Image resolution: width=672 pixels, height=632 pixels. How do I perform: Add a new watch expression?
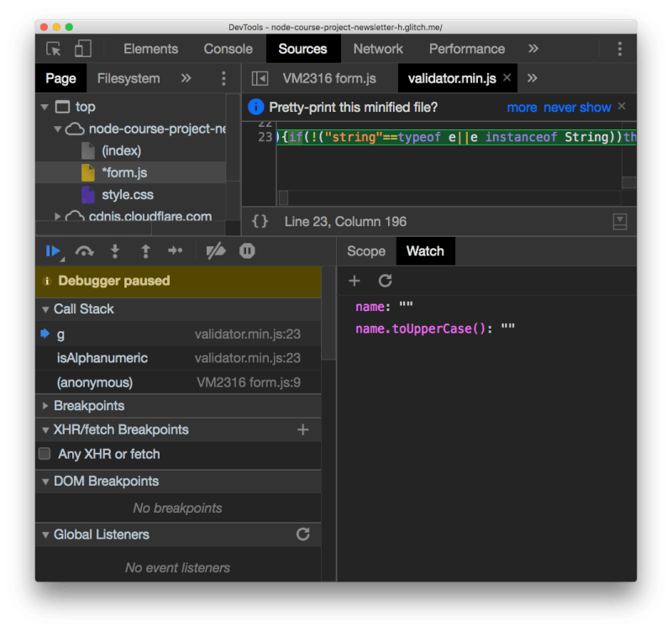(x=354, y=282)
